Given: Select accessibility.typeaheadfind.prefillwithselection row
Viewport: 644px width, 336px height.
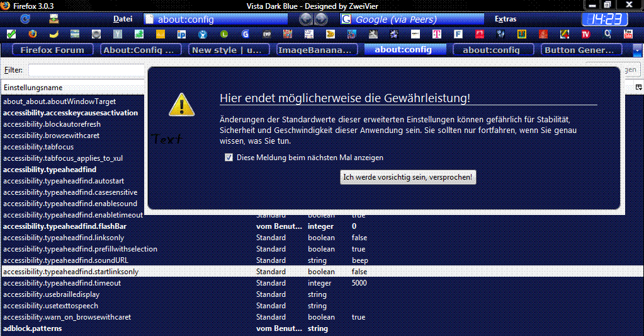Looking at the screenshot, I should (322, 249).
